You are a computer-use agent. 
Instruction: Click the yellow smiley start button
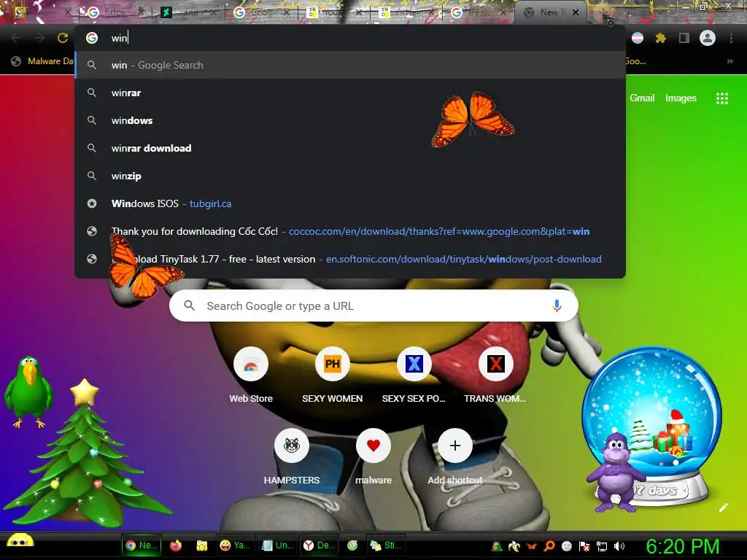tap(20, 542)
